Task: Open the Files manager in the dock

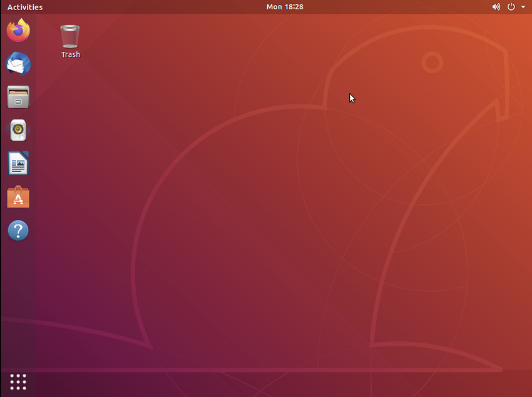Action: pyautogui.click(x=18, y=97)
